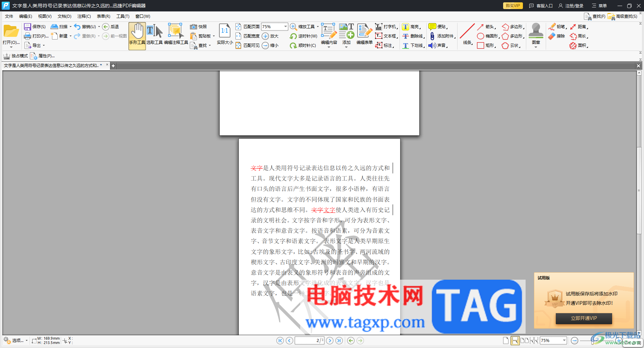The width and height of the screenshot is (644, 348).
Task: Print using the 打印(P) icon
Action: pyautogui.click(x=36, y=36)
